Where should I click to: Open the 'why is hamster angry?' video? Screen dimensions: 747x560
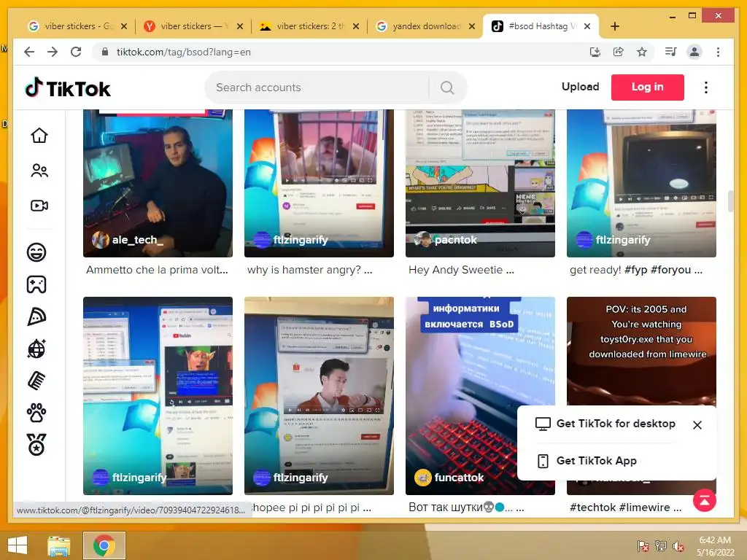coord(319,183)
